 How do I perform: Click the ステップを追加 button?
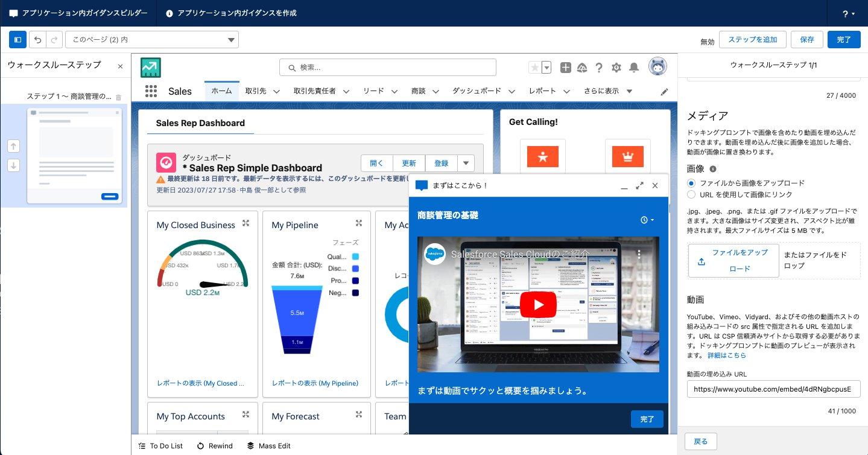tap(752, 39)
